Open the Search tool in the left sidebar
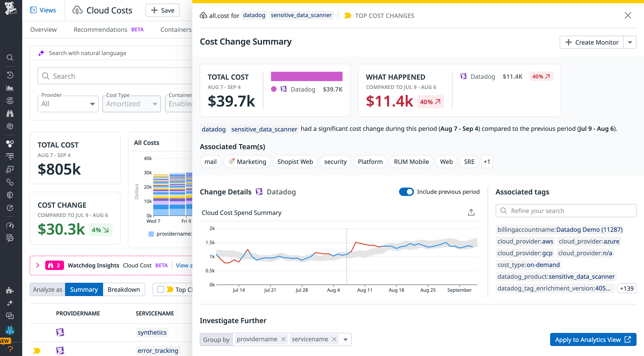This screenshot has width=644, height=356. (10, 57)
